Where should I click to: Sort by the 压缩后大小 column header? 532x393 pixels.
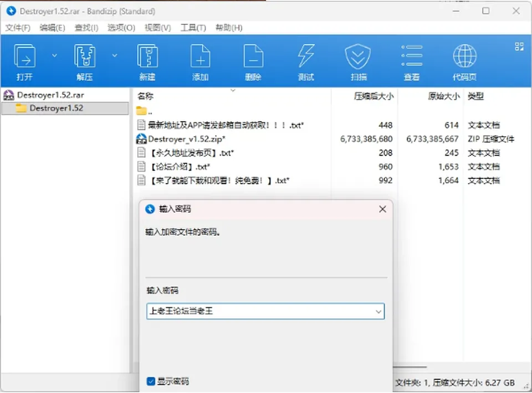(x=374, y=96)
